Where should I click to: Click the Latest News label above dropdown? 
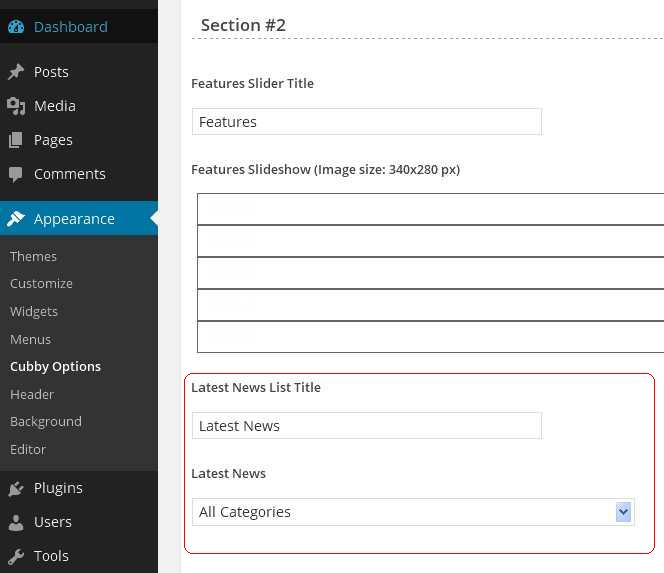coord(229,473)
